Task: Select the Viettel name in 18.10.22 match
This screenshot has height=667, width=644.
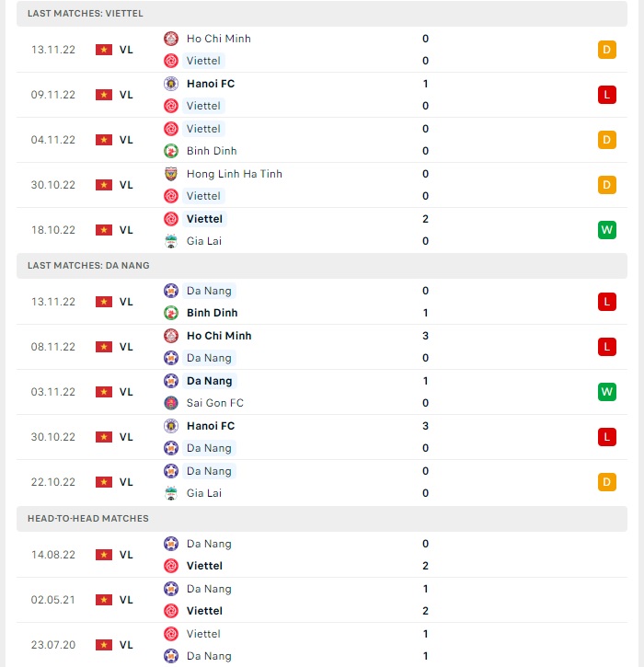Action: pyautogui.click(x=204, y=219)
